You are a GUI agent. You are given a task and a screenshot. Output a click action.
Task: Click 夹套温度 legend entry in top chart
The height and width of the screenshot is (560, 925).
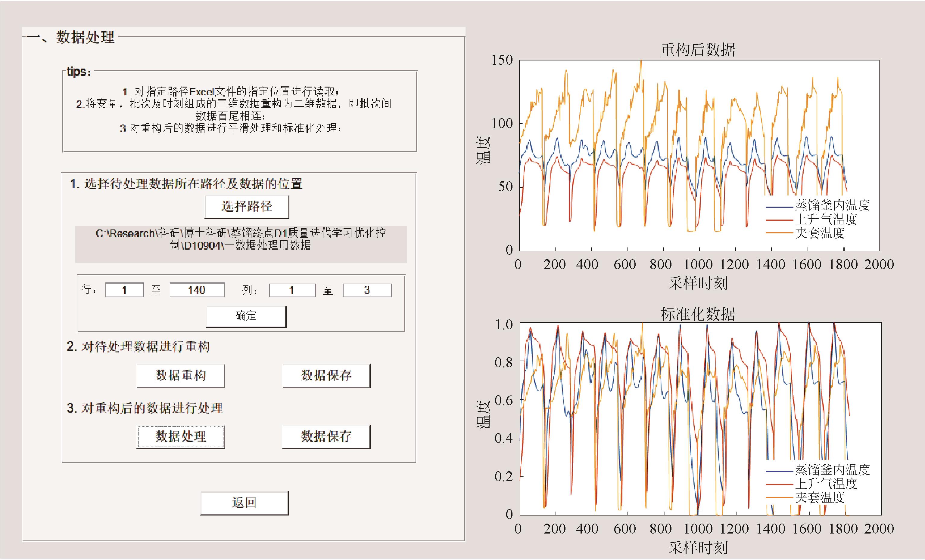point(820,233)
